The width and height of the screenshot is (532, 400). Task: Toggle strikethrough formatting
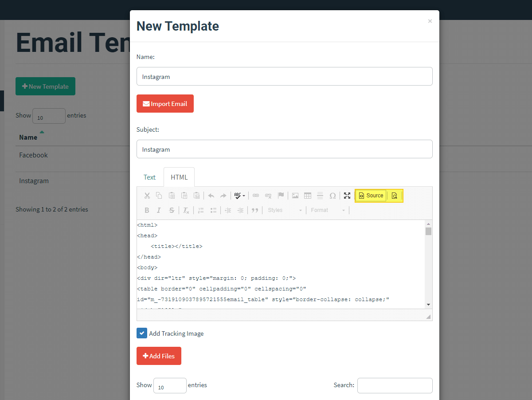[172, 210]
